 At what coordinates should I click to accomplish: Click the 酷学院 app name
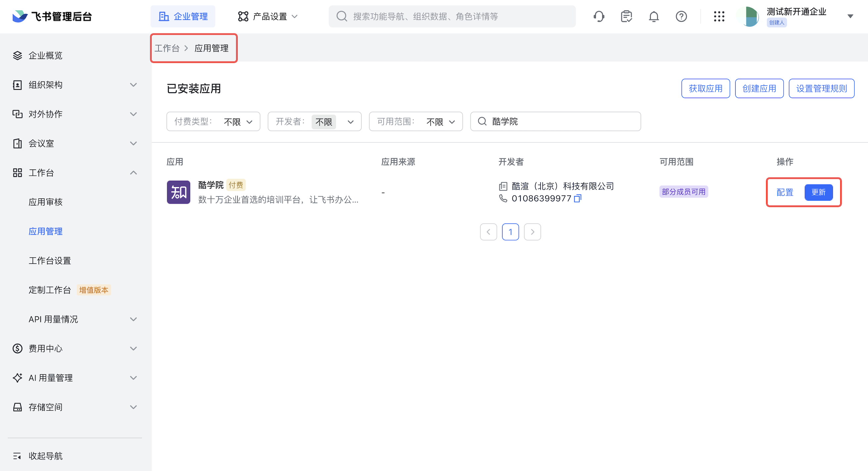pyautogui.click(x=211, y=185)
